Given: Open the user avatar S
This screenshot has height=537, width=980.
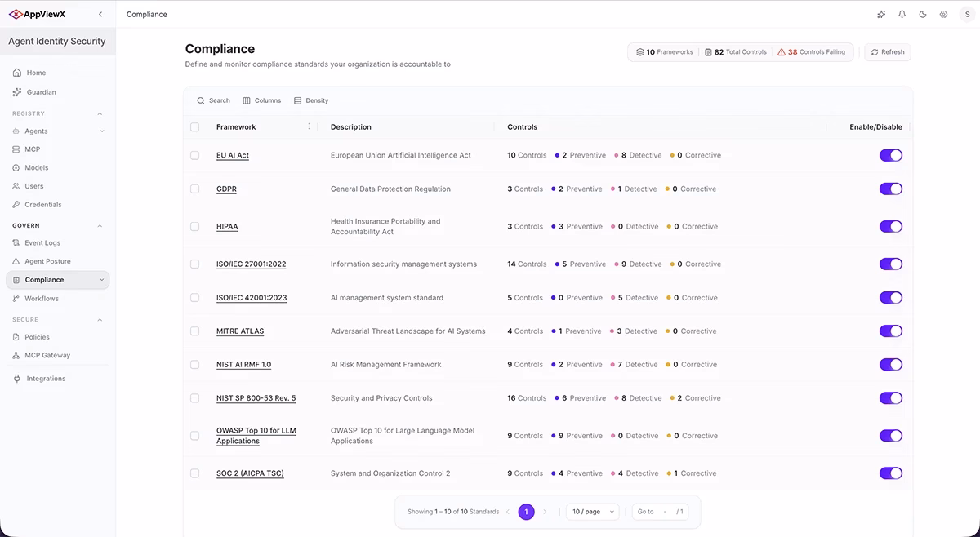Looking at the screenshot, I should click(967, 14).
